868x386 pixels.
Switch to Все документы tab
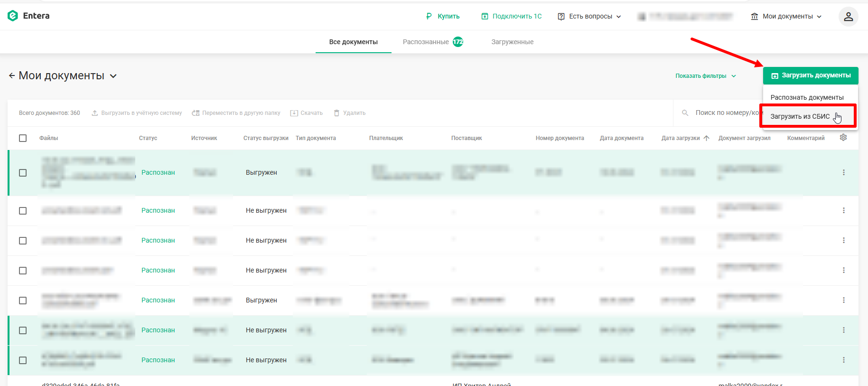(x=354, y=42)
